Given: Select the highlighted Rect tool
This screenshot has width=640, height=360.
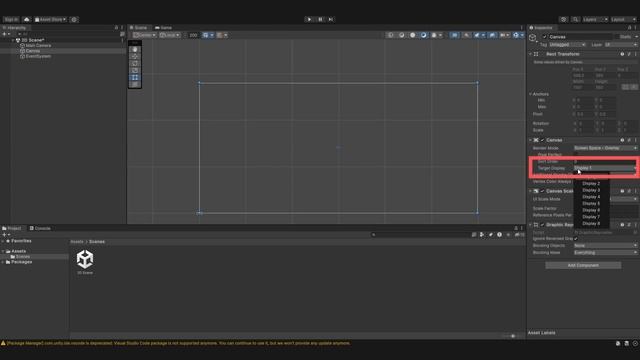Looking at the screenshot, I should pos(135,77).
